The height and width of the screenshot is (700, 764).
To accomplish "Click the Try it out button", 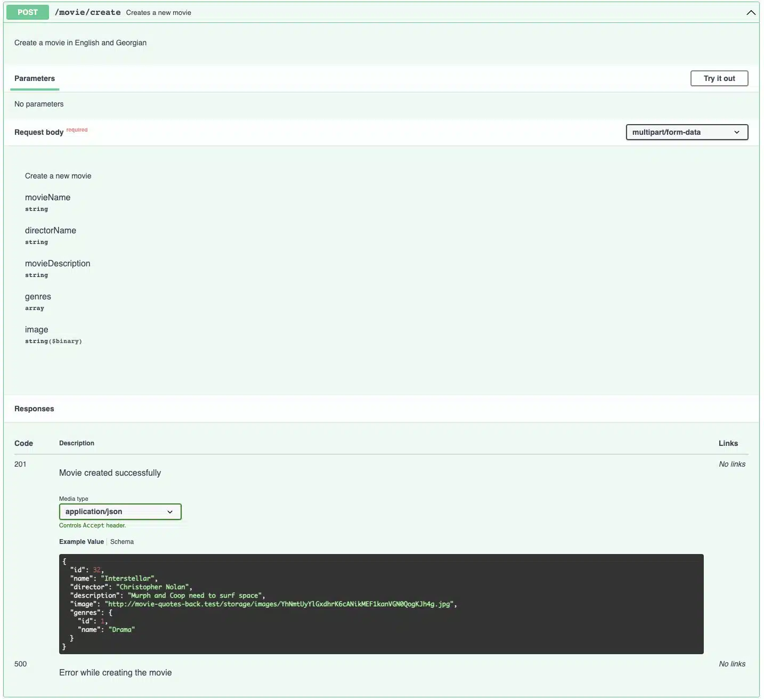I will click(x=719, y=78).
